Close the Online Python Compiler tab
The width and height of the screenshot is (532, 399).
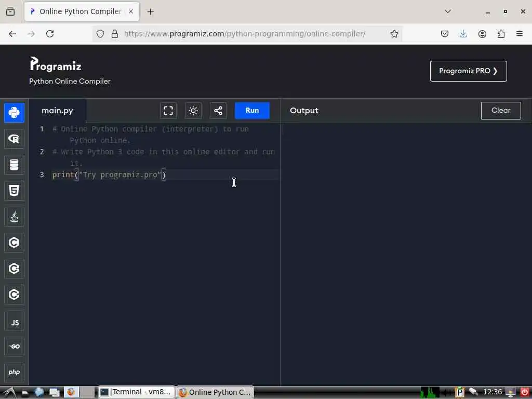[131, 11]
